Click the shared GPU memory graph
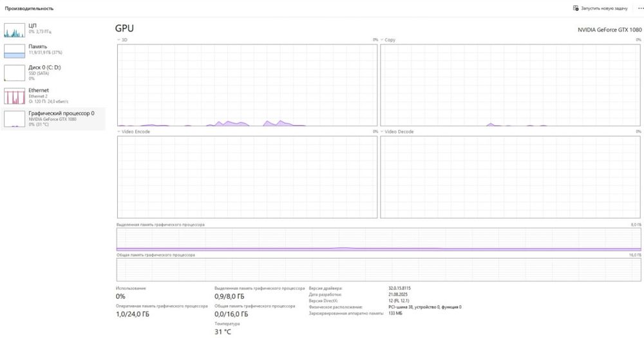Image resolution: width=644 pixels, height=338 pixels. [x=379, y=270]
